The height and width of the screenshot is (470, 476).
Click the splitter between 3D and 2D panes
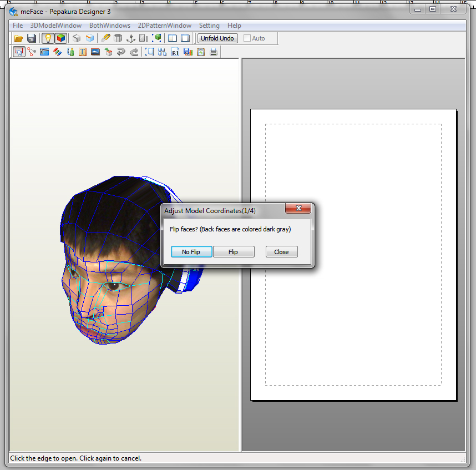pyautogui.click(x=240, y=255)
